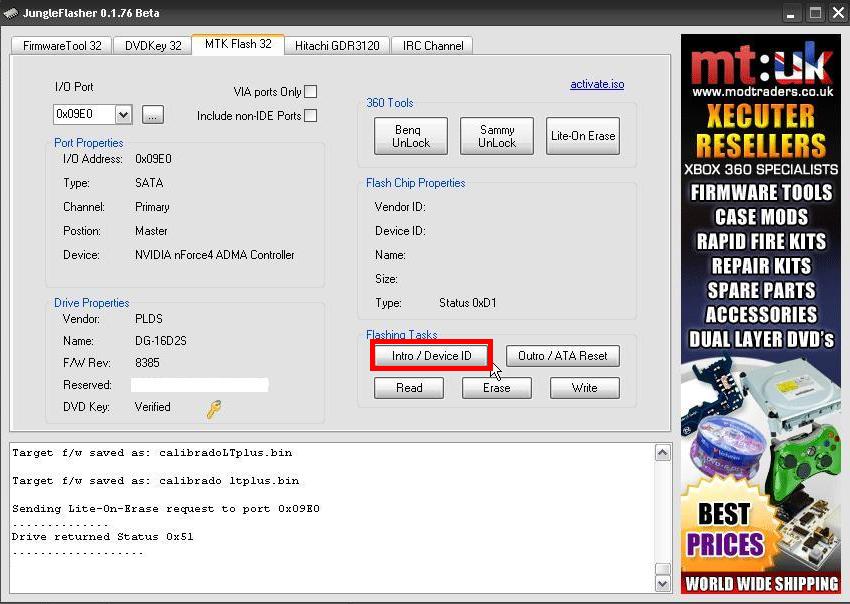Select the Hitachi GDR3120 tab
850x604 pixels.
click(337, 45)
